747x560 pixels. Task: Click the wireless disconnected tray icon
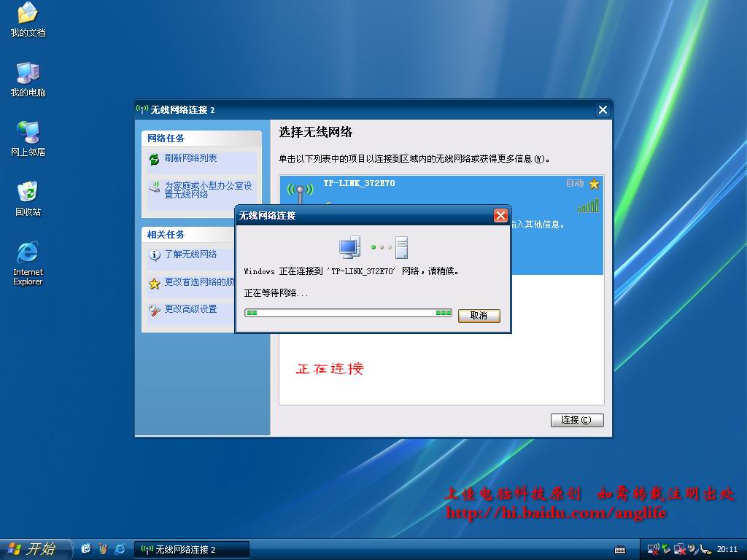pyautogui.click(x=653, y=549)
